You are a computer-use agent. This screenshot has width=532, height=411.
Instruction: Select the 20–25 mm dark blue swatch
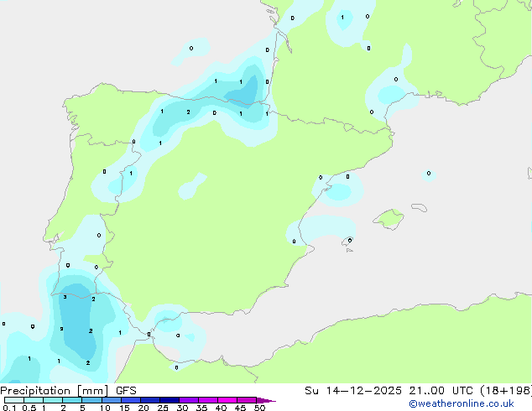point(150,400)
